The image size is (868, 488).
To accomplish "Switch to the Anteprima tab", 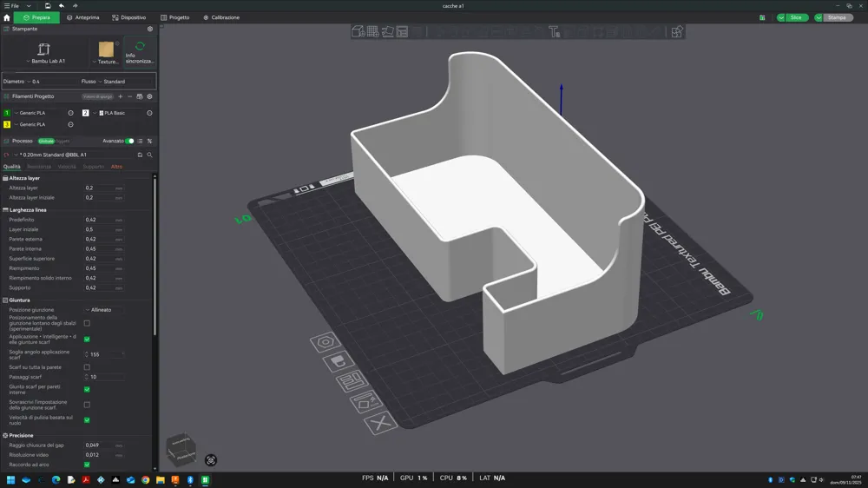I will click(83, 17).
